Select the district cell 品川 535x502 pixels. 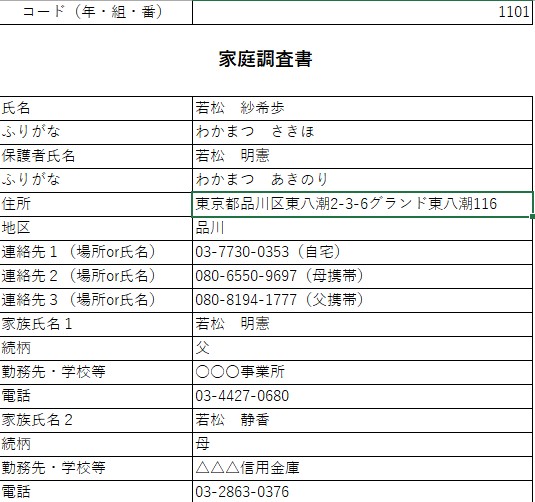[362, 228]
